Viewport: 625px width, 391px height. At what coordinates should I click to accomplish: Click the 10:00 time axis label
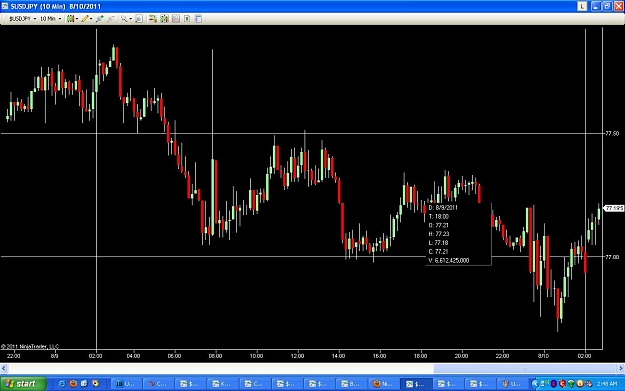click(x=256, y=356)
